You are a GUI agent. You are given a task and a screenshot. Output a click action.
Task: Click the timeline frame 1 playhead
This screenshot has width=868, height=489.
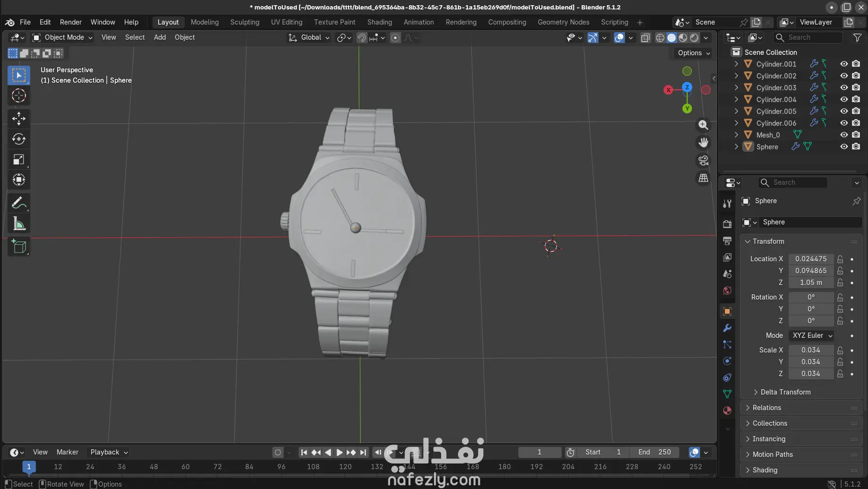[x=29, y=467]
